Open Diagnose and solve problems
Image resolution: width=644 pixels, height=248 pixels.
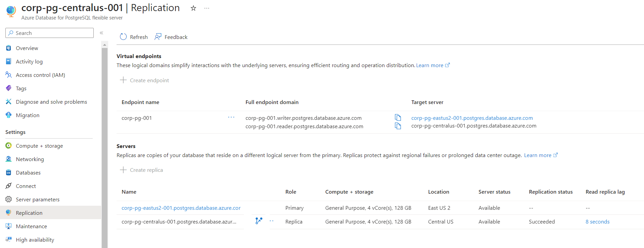51,102
